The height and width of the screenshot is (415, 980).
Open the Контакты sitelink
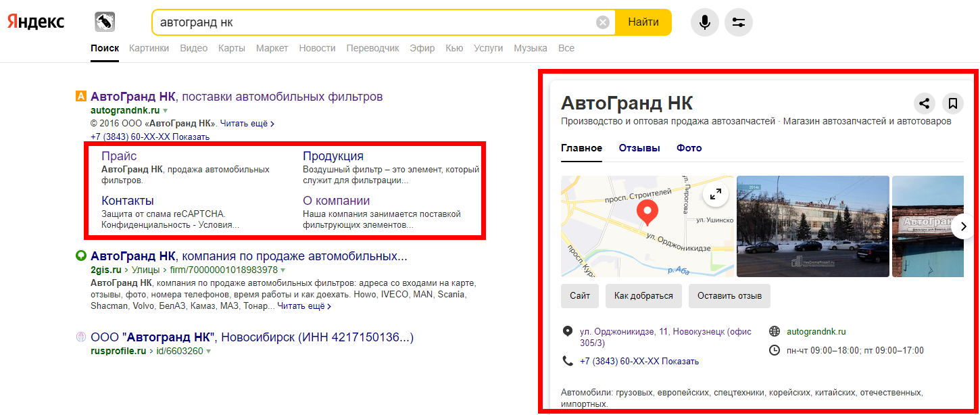(128, 201)
